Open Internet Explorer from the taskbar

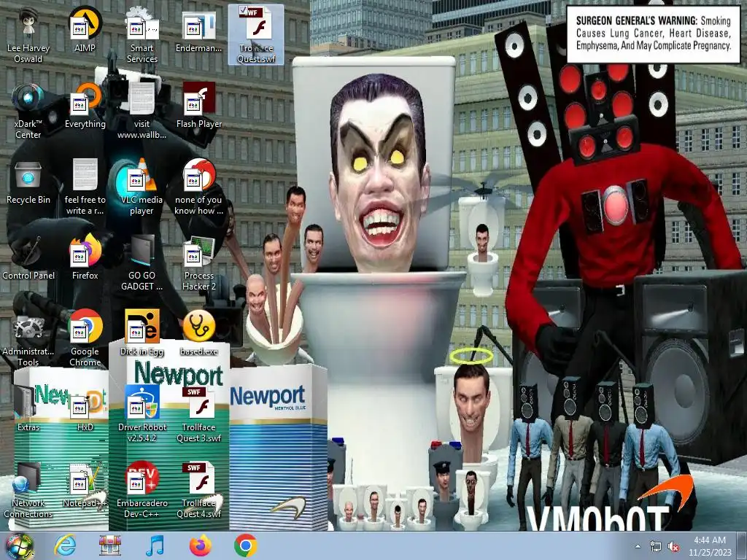click(x=64, y=545)
